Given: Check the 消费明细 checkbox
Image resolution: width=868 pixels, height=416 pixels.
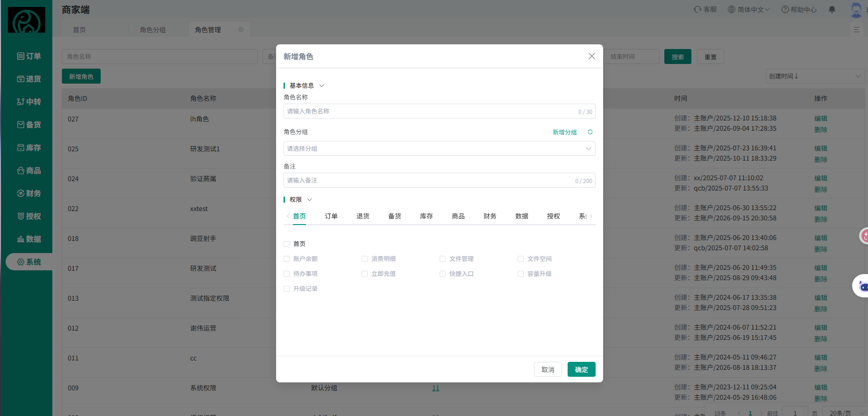Looking at the screenshot, I should coord(364,259).
